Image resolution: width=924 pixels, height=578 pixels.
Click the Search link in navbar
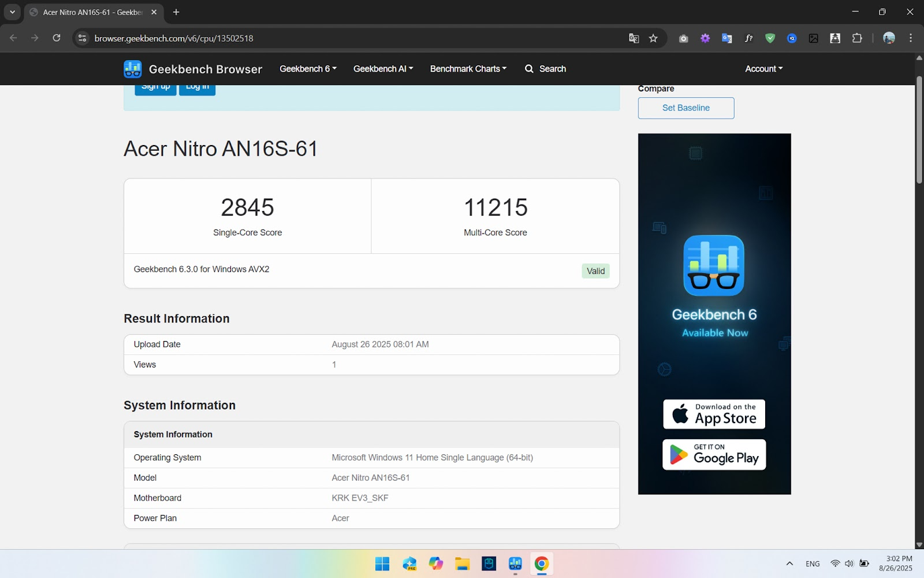545,69
